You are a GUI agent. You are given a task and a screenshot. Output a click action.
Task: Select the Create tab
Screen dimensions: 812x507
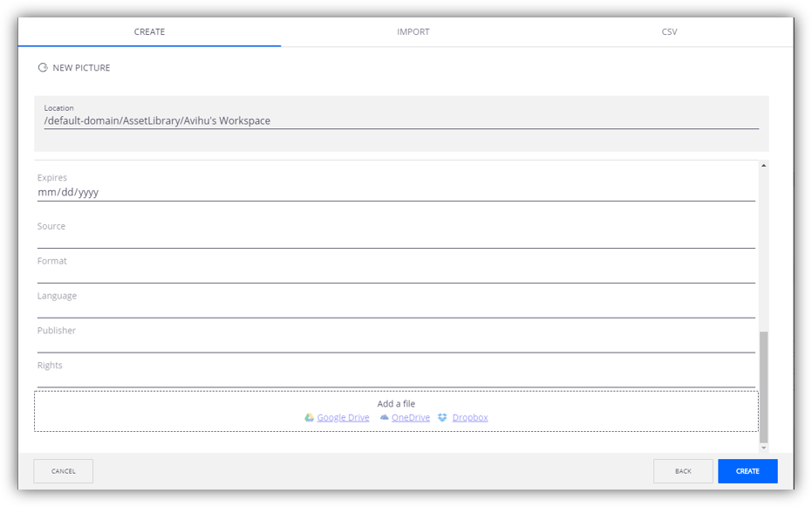pyautogui.click(x=149, y=32)
